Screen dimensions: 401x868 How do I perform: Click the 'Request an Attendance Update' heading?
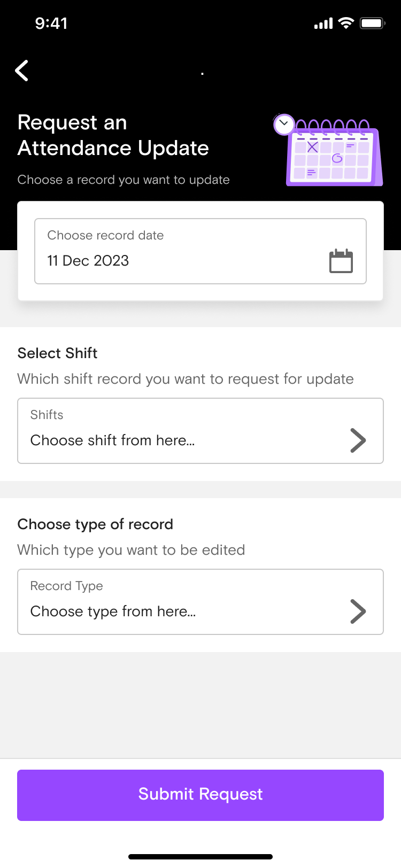click(x=113, y=135)
